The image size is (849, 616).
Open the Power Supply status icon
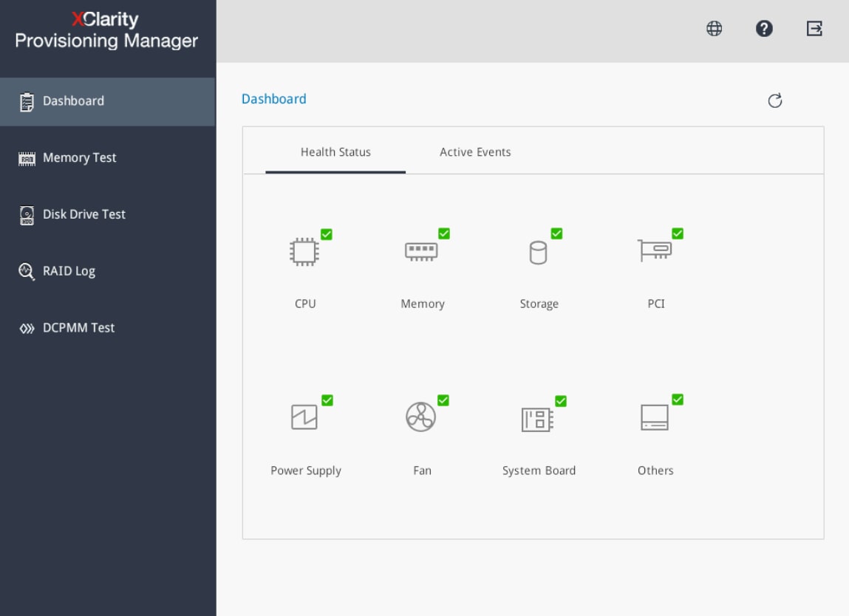coord(304,417)
